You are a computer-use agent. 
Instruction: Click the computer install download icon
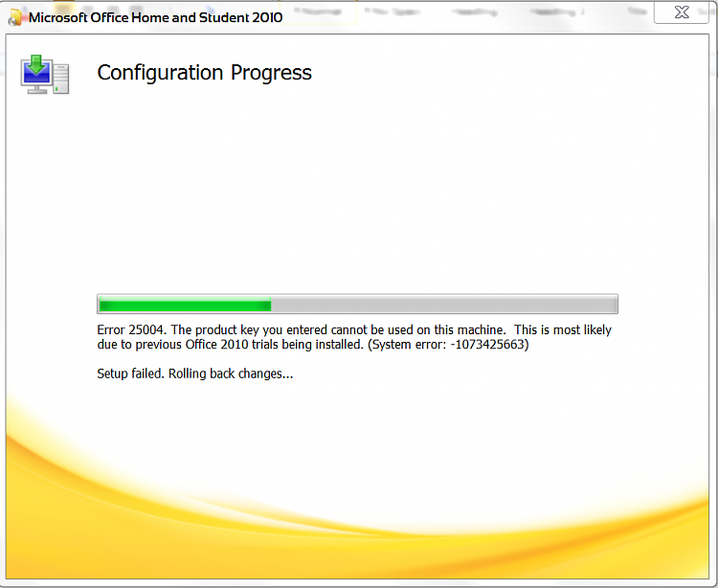click(x=45, y=75)
